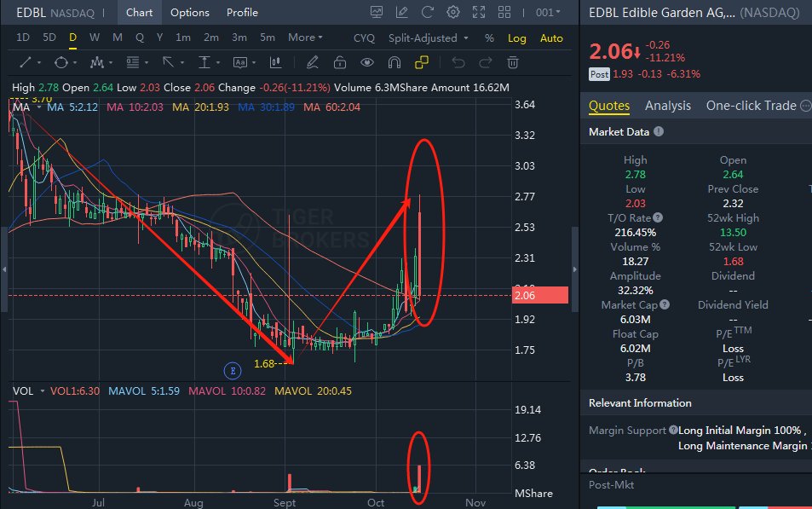This screenshot has width=812, height=509.
Task: Enter fullscreen chart mode
Action: coord(479,13)
